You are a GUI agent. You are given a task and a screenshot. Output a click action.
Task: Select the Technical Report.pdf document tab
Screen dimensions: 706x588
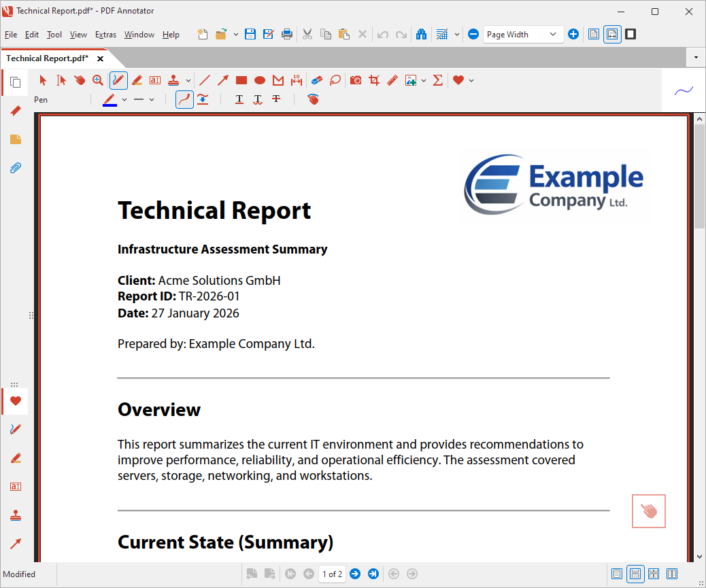point(48,58)
